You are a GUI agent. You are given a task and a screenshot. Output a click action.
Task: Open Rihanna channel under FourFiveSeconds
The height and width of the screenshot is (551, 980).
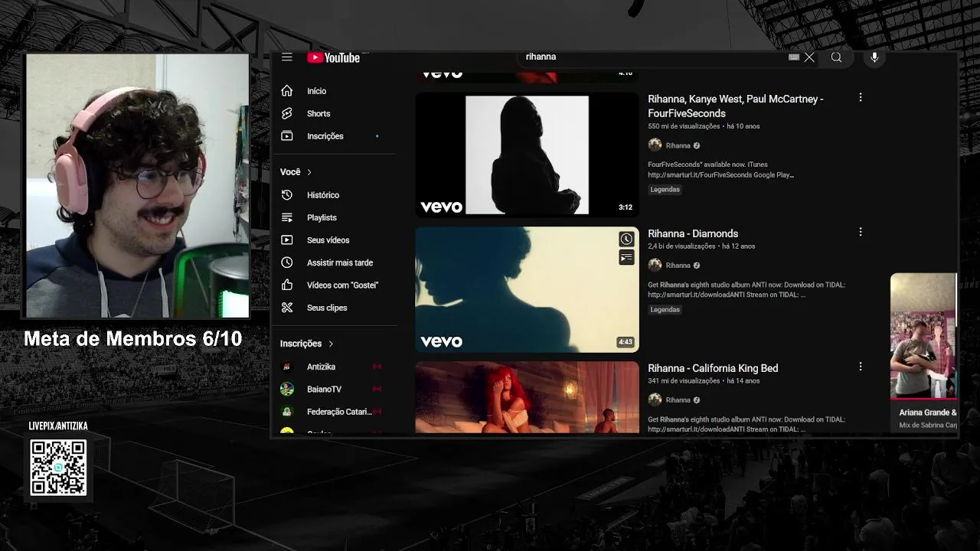click(x=678, y=145)
